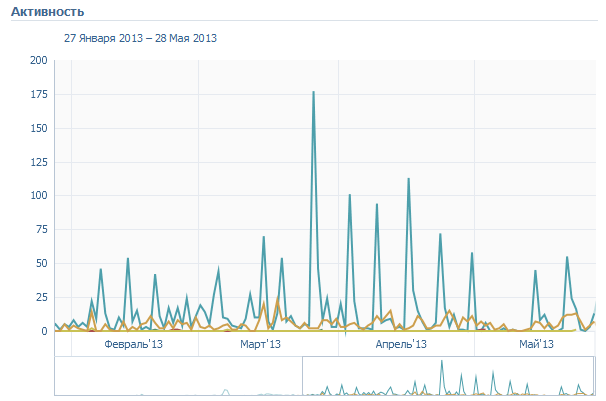Click the tallest teal peak near 177

point(314,92)
